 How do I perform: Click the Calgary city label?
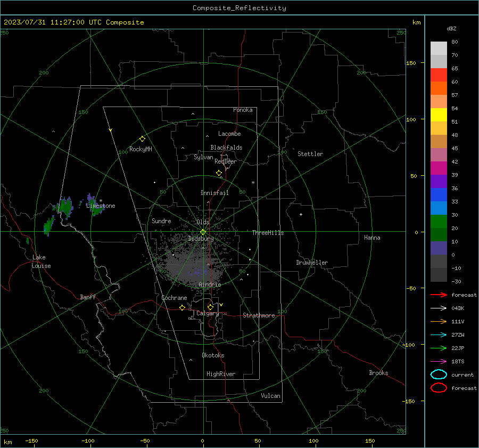coord(208,313)
